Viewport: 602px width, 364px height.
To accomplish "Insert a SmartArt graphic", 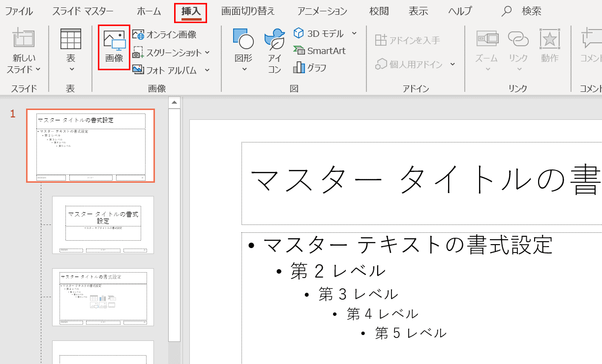I will coord(319,51).
